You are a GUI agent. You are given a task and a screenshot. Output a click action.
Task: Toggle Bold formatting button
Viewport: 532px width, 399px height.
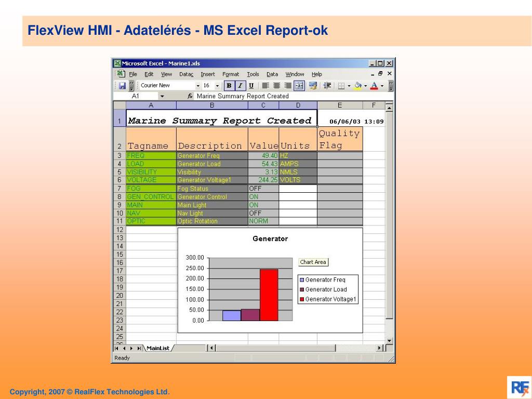[229, 86]
